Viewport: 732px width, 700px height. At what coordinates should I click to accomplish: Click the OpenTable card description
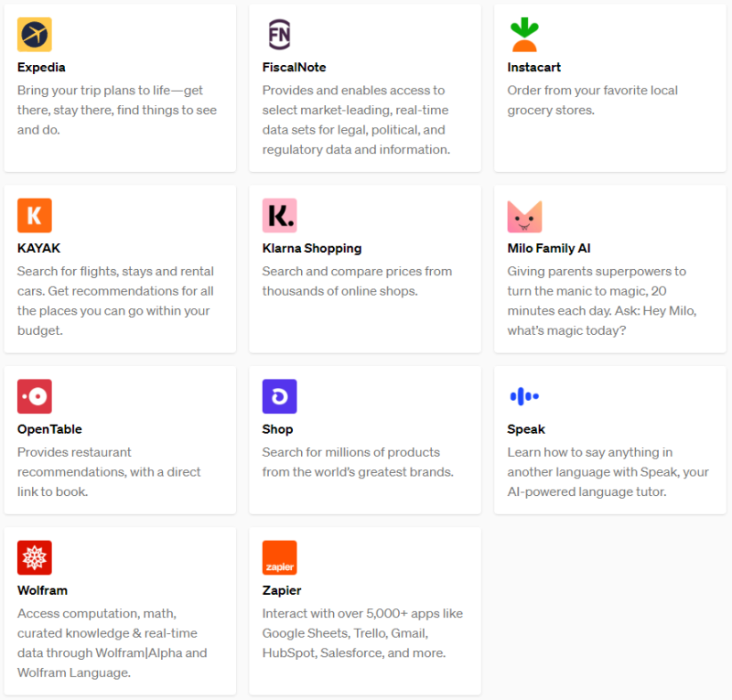109,472
